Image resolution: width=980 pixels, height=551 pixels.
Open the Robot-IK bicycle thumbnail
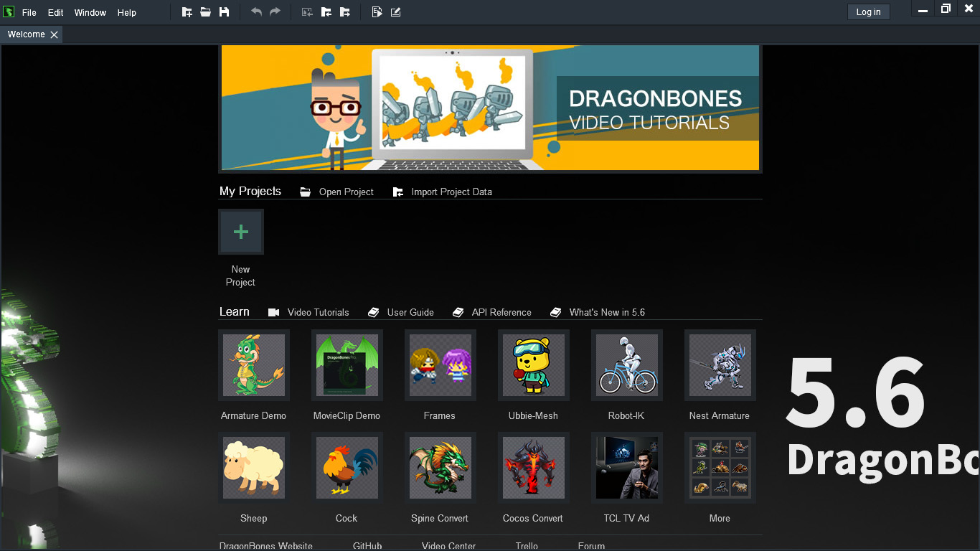click(x=627, y=365)
